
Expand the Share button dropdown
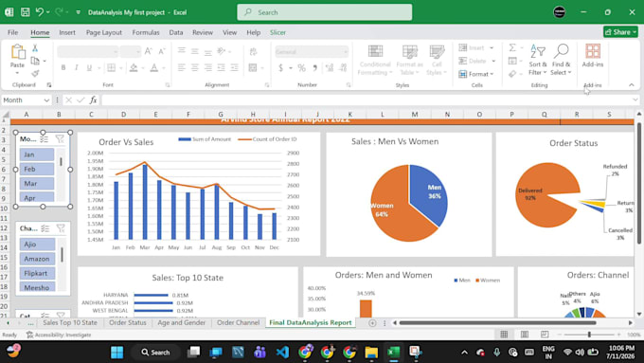635,32
